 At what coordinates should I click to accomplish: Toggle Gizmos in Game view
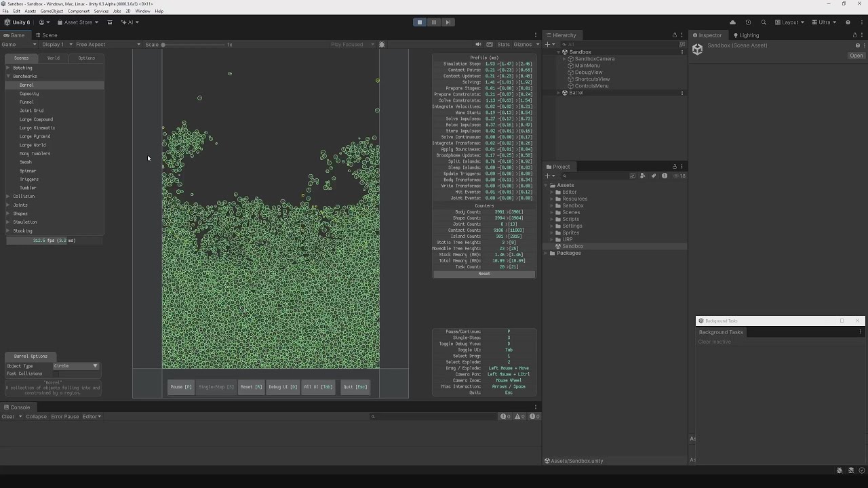point(523,45)
